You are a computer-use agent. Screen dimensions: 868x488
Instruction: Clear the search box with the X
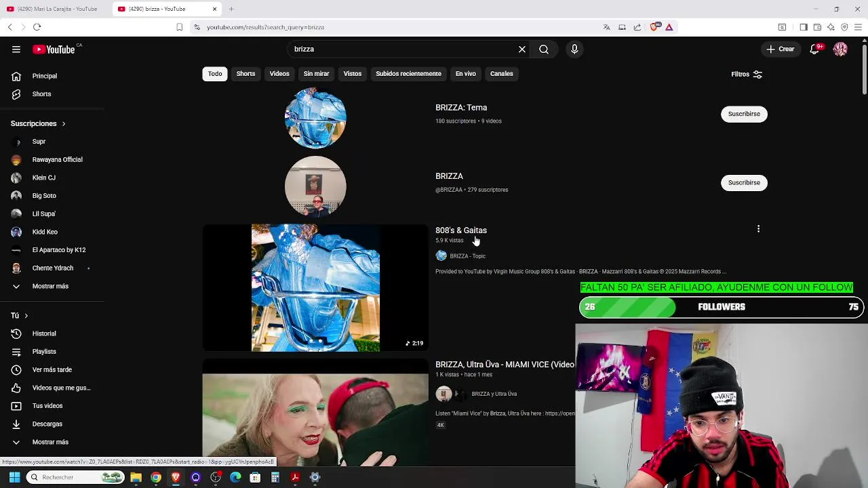click(x=522, y=49)
